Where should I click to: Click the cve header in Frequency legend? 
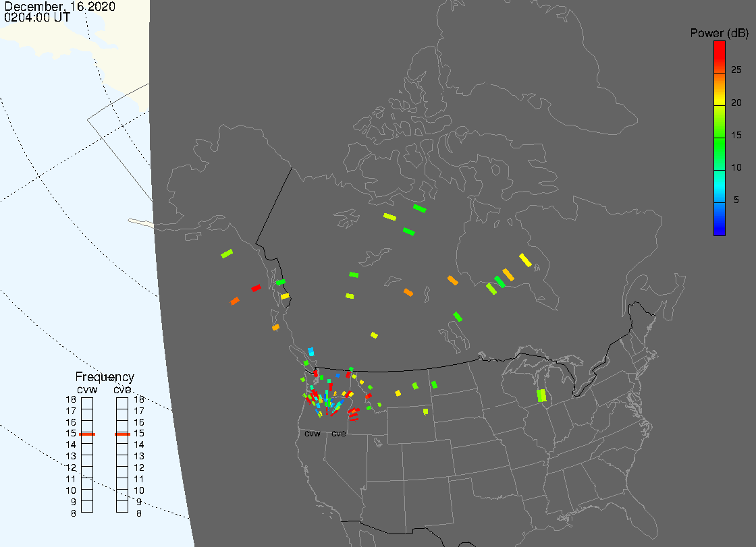tap(122, 389)
